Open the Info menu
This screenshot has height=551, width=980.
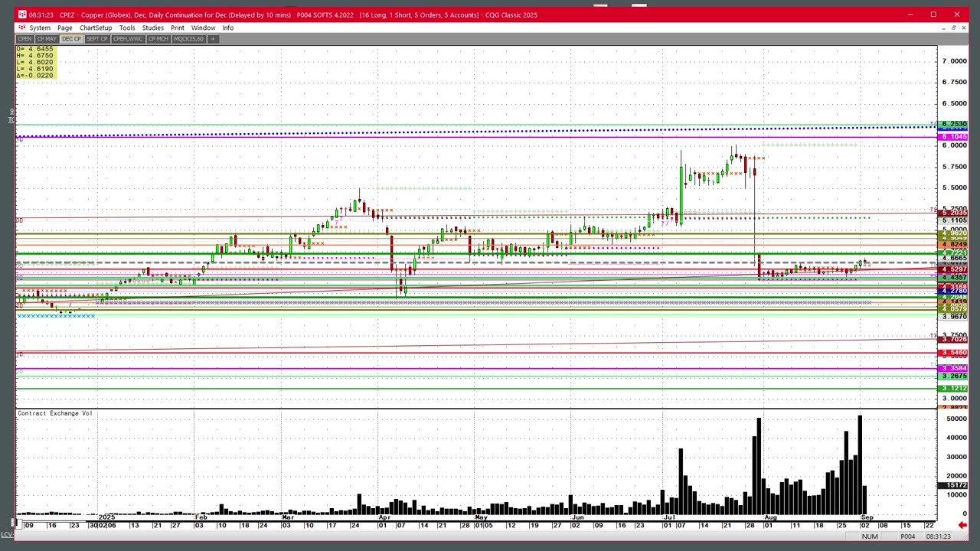click(227, 28)
